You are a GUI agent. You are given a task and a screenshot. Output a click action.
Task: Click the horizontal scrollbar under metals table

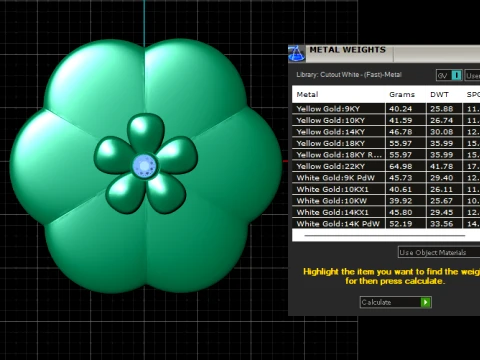(385, 235)
